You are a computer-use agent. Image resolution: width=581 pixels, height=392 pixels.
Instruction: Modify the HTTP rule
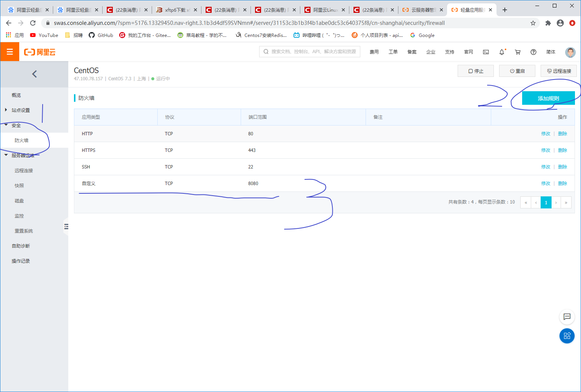click(546, 134)
